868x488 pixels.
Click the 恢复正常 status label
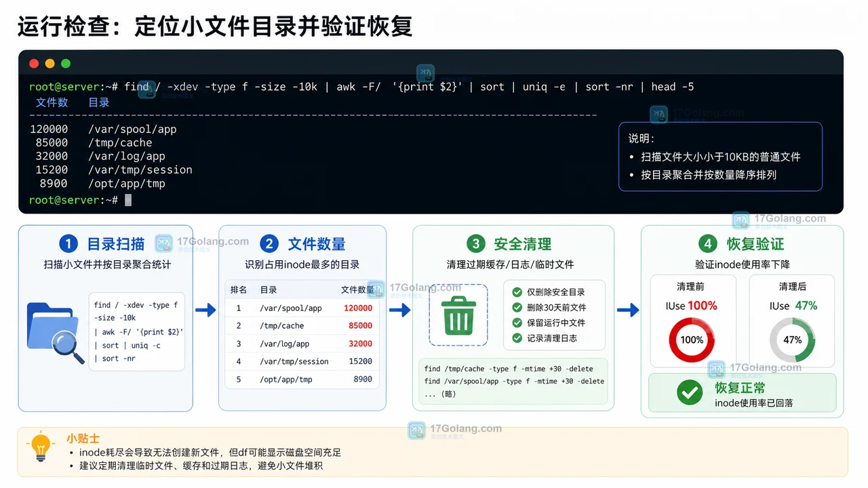(740, 388)
